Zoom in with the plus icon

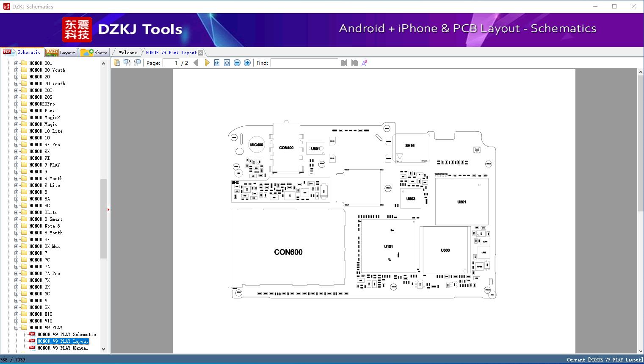pos(247,63)
